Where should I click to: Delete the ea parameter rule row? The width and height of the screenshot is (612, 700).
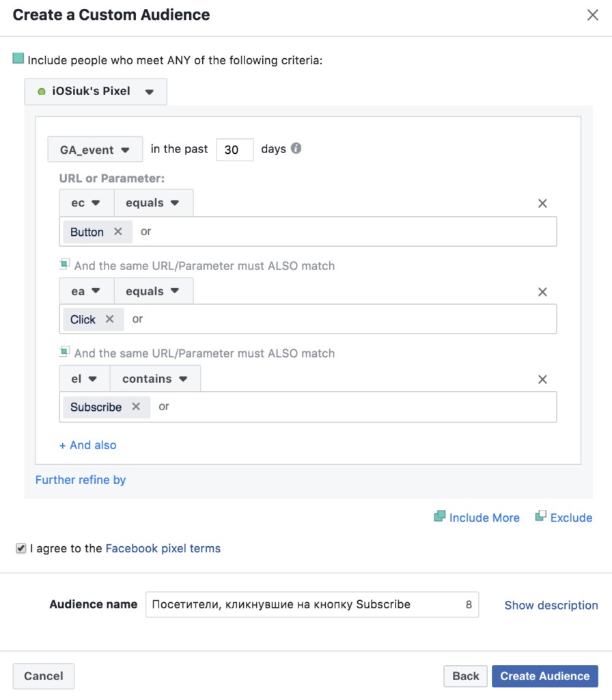543,292
